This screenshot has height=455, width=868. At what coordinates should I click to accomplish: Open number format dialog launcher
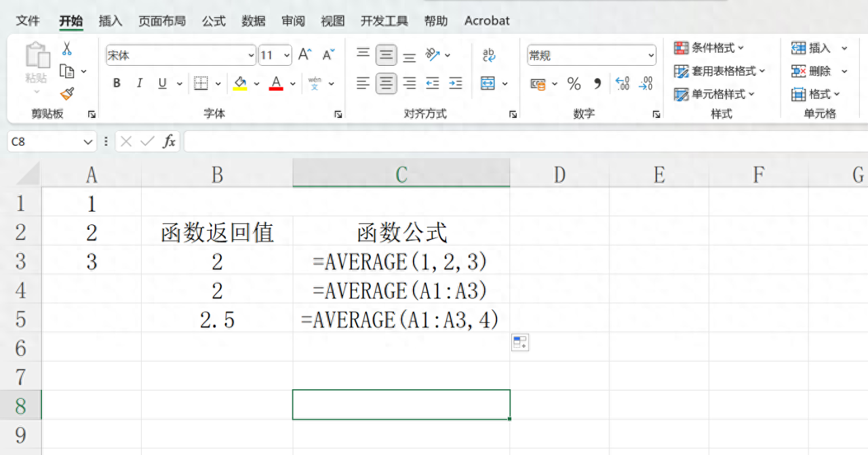pyautogui.click(x=656, y=115)
